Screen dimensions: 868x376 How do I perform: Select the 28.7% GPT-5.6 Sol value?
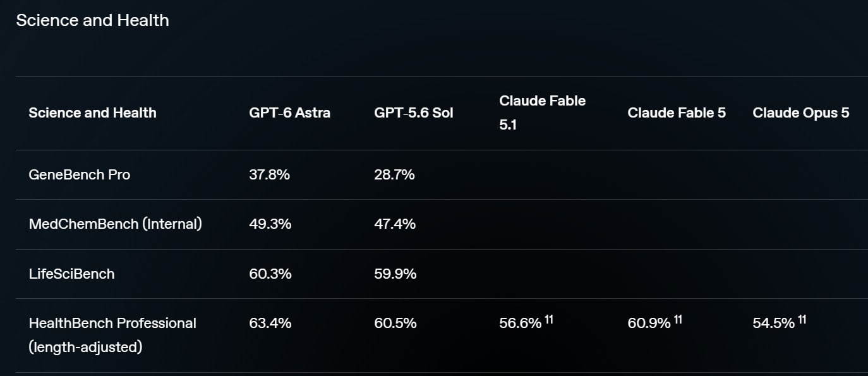click(x=394, y=175)
